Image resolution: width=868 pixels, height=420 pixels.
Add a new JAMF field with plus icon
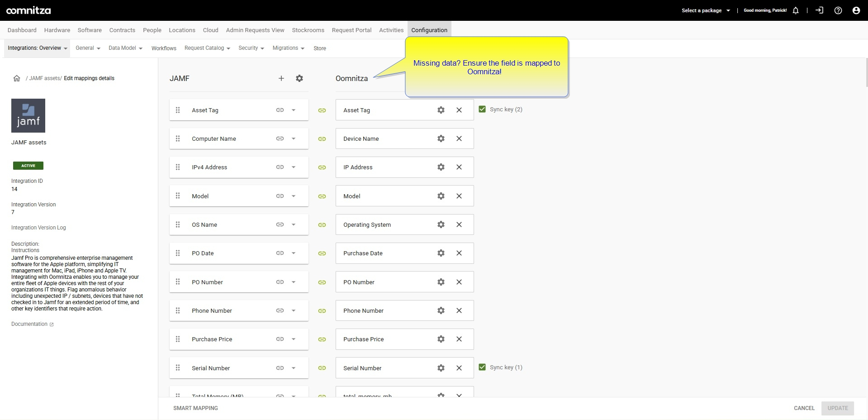(281, 78)
